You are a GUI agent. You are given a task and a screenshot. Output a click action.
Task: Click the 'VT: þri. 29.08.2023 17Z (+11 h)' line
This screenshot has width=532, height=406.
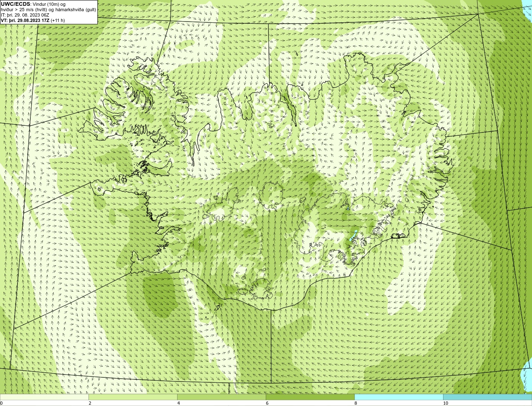click(x=33, y=20)
